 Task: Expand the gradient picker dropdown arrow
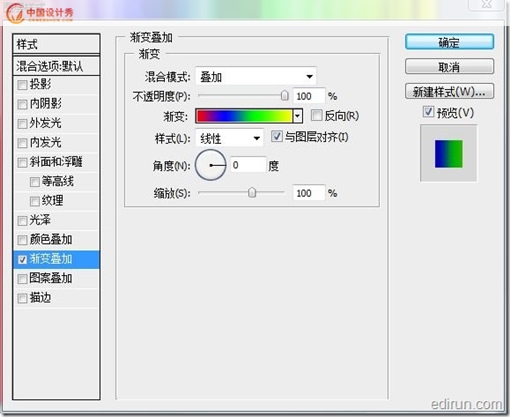tap(297, 116)
